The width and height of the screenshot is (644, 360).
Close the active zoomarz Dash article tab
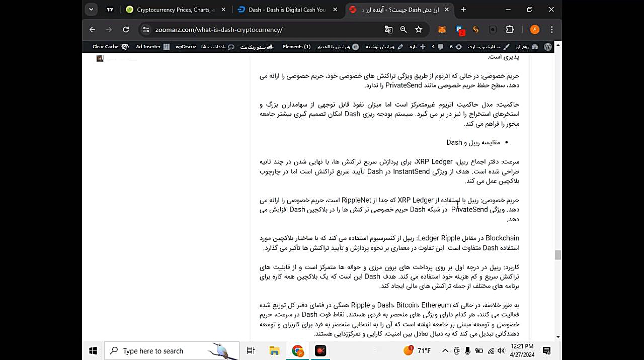[x=446, y=10]
